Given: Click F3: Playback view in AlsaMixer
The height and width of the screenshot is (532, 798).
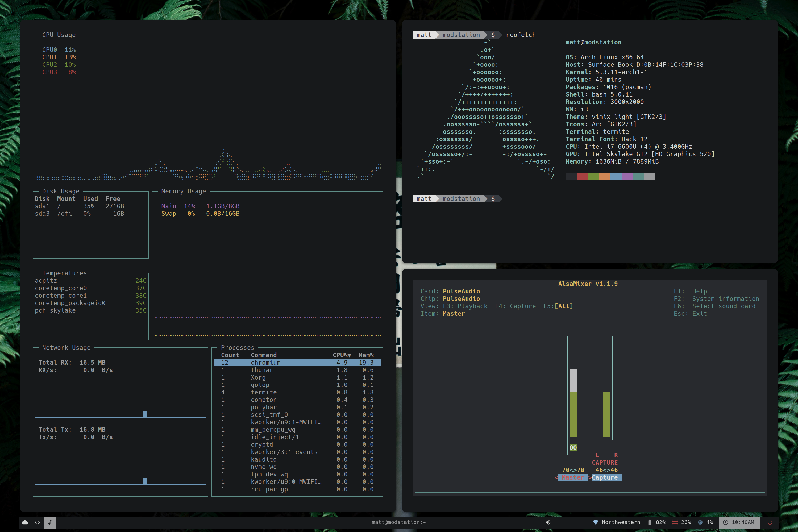Looking at the screenshot, I should (x=465, y=306).
